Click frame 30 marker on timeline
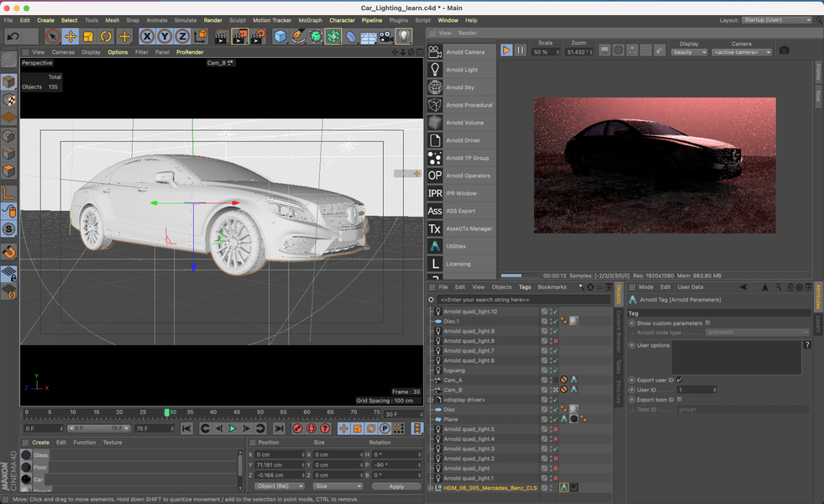The width and height of the screenshot is (824, 504). tap(167, 412)
